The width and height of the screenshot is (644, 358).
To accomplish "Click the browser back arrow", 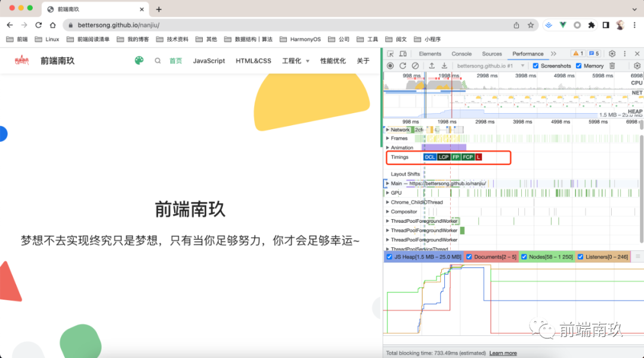I will 10,25.
